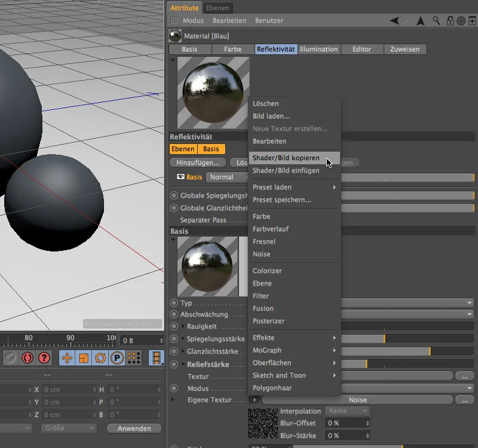Open the Sketch and Toon submenu
The height and width of the screenshot is (448, 478).
[294, 375]
